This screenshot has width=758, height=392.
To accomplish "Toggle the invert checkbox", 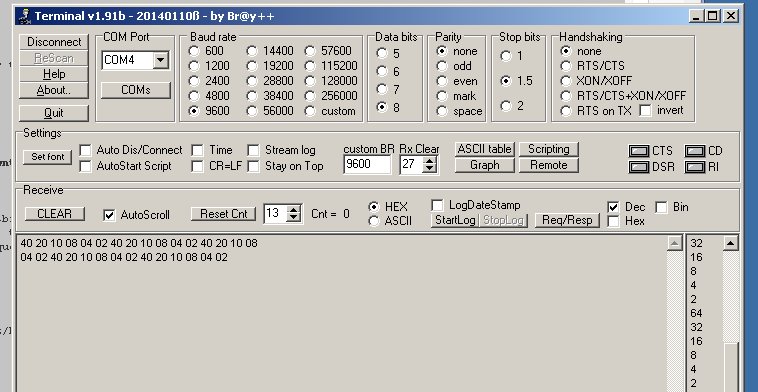I will [x=645, y=111].
